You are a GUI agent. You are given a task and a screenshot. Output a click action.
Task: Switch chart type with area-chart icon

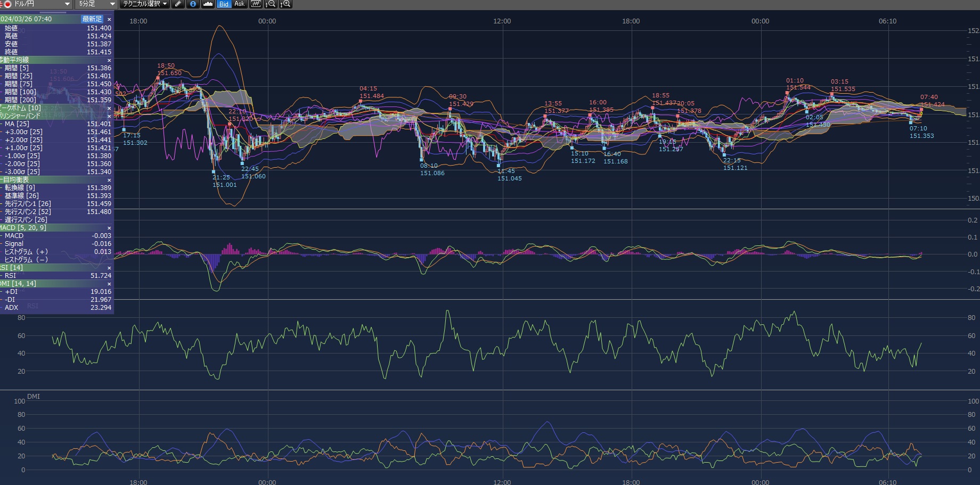click(x=208, y=4)
